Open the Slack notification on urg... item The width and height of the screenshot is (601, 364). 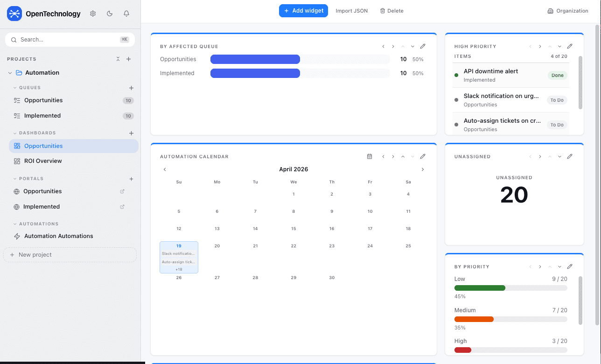(x=511, y=100)
